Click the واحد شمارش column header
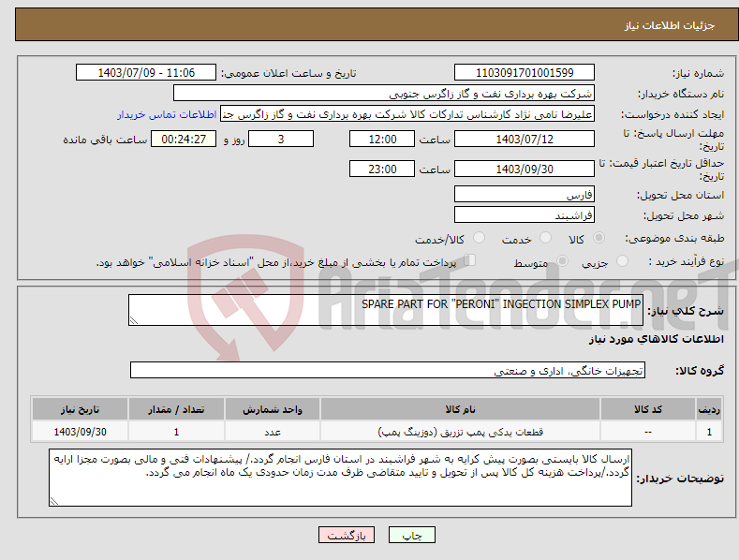This screenshot has height=560, width=739. (273, 409)
